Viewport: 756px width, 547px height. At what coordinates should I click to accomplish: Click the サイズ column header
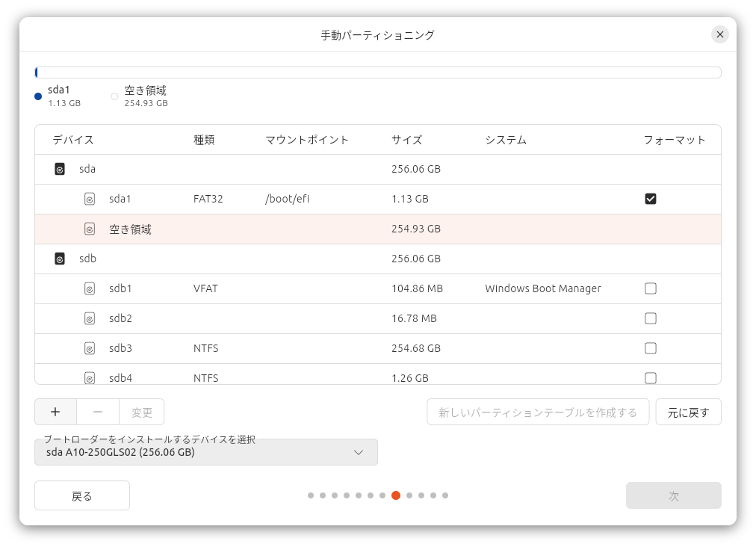pos(406,140)
